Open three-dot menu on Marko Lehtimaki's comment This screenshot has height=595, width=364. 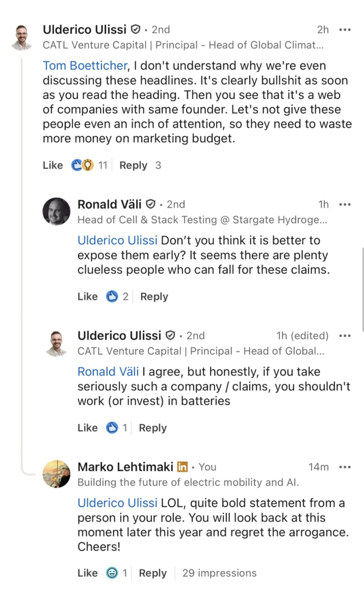tap(345, 467)
